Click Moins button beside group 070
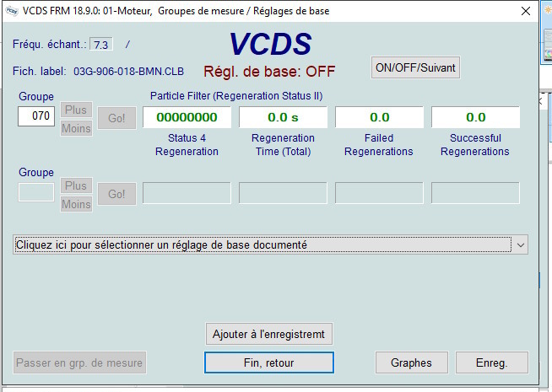552x392 pixels. [76, 128]
